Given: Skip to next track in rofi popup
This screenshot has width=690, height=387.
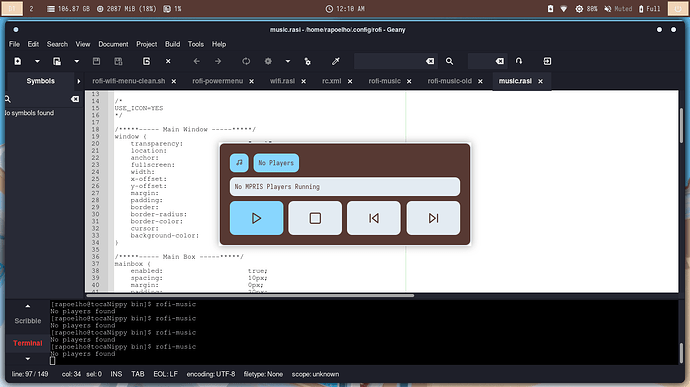Looking at the screenshot, I should [x=433, y=218].
